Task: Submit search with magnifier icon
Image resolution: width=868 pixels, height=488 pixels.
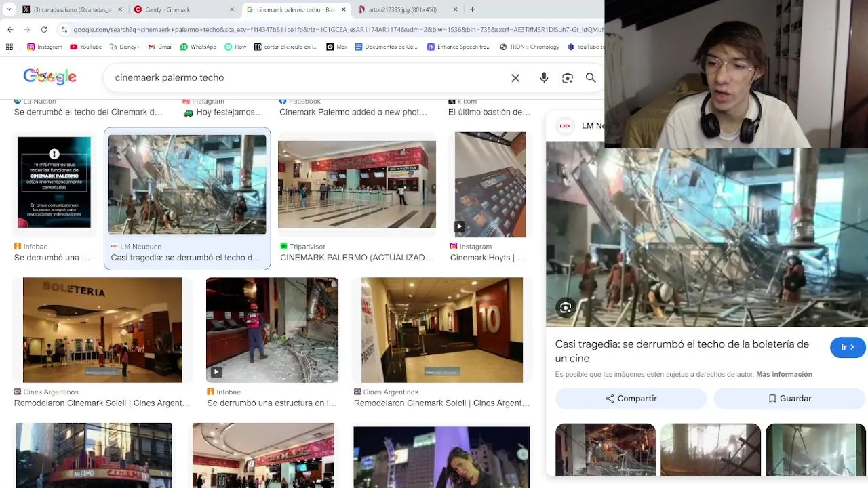Action: click(x=591, y=78)
